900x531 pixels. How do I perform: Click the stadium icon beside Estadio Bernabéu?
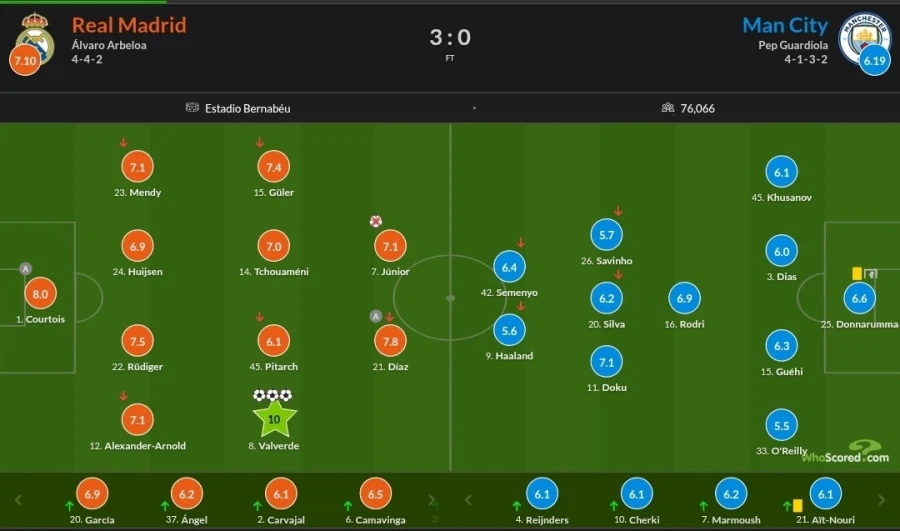click(x=192, y=108)
